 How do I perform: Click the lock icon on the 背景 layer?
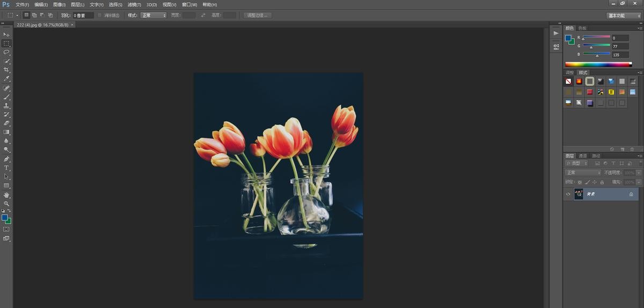click(631, 194)
